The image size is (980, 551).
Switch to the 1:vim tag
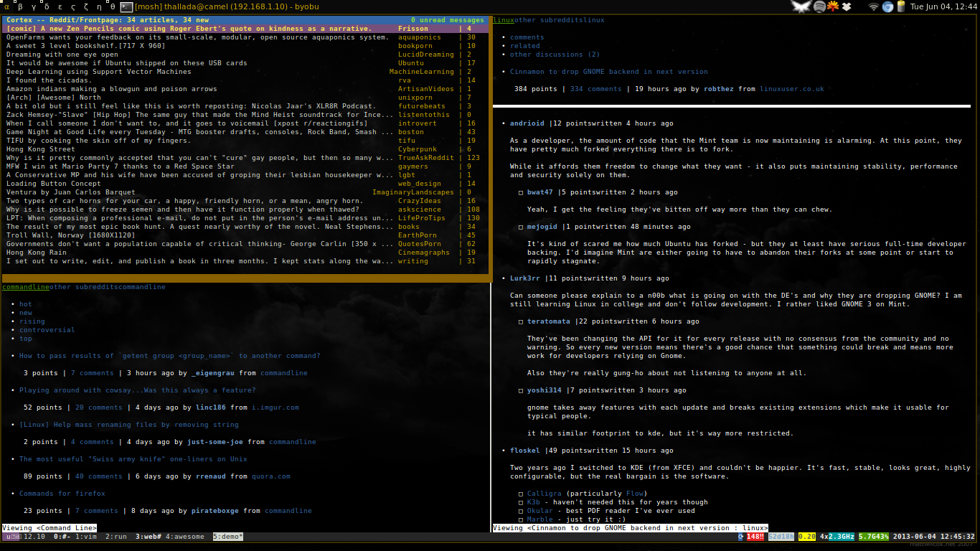[86, 536]
